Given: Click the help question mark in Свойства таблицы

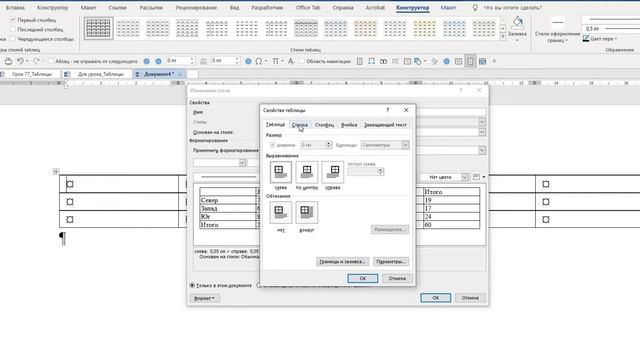Looking at the screenshot, I should [388, 110].
